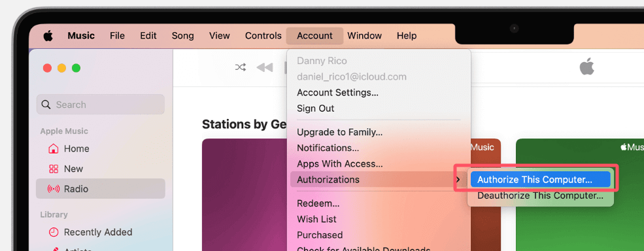Toggle shuffle playback icon
644x251 pixels.
point(240,67)
